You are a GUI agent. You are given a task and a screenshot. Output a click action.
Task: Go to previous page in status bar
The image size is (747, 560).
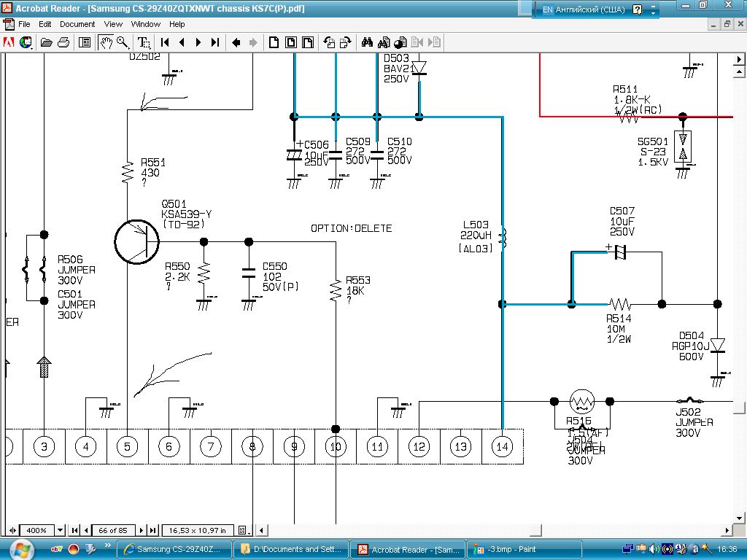click(86, 530)
